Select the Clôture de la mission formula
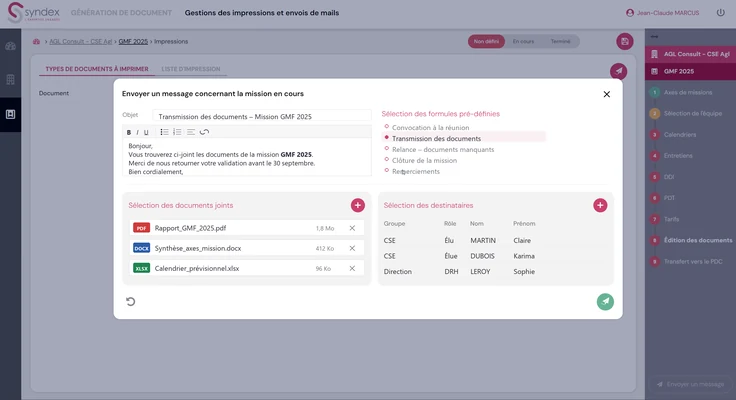This screenshot has height=400, width=736. point(424,161)
